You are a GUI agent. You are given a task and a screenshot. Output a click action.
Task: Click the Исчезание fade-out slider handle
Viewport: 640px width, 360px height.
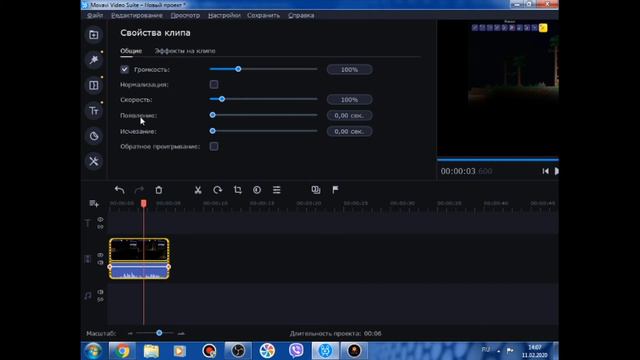213,131
